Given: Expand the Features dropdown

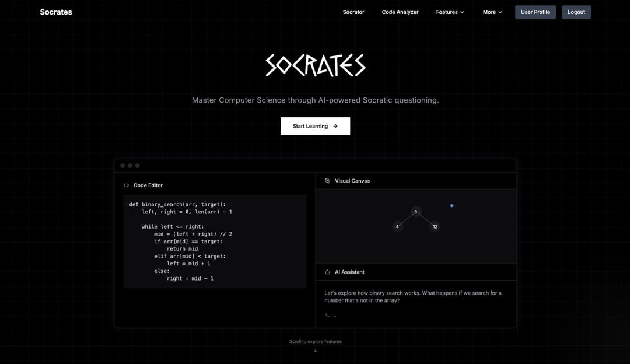Looking at the screenshot, I should pyautogui.click(x=450, y=12).
